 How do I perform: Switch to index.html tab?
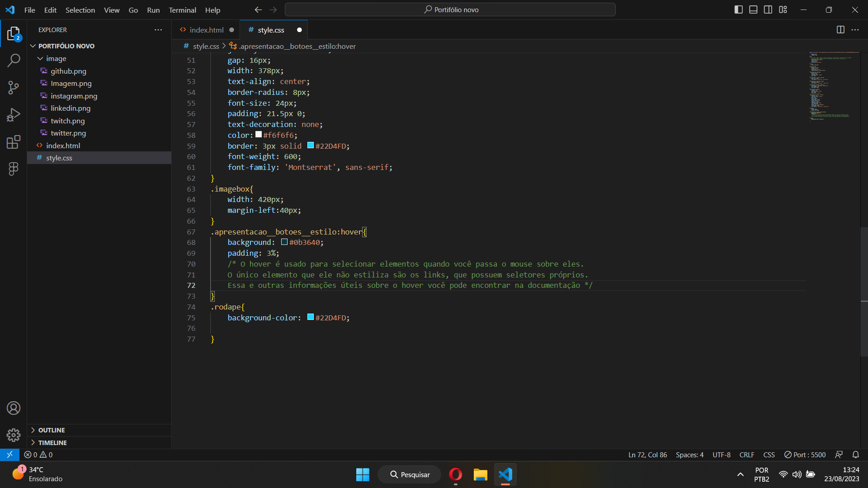[206, 30]
